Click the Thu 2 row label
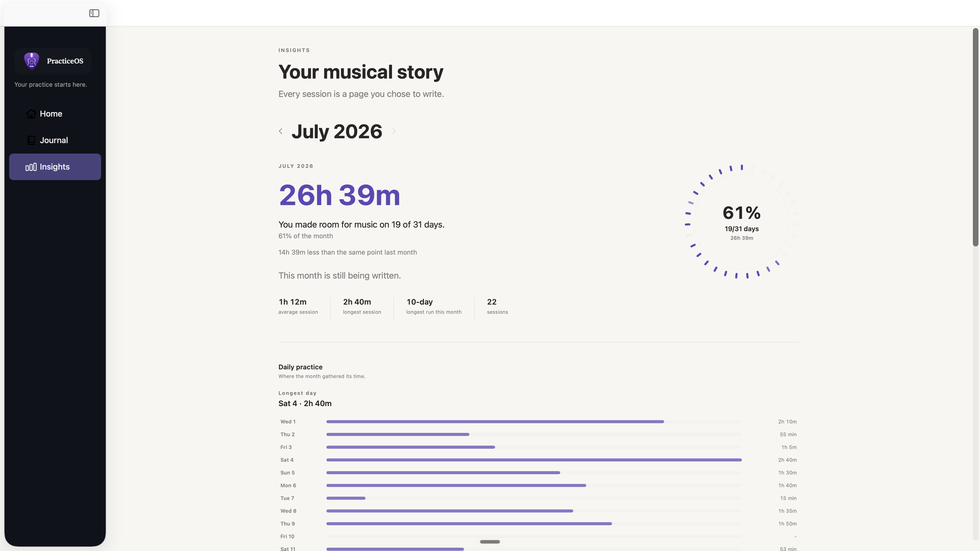Screen dimensions: 980x551 coord(287,434)
